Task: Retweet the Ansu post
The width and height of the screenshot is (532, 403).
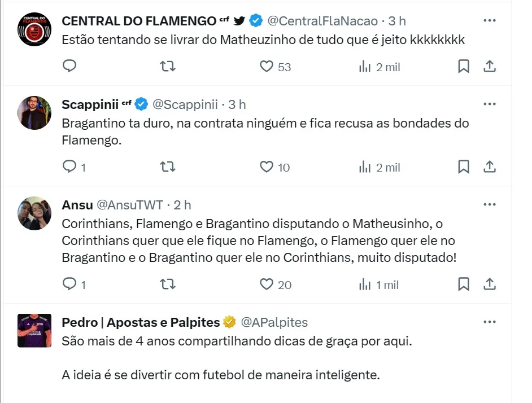Action: [168, 284]
